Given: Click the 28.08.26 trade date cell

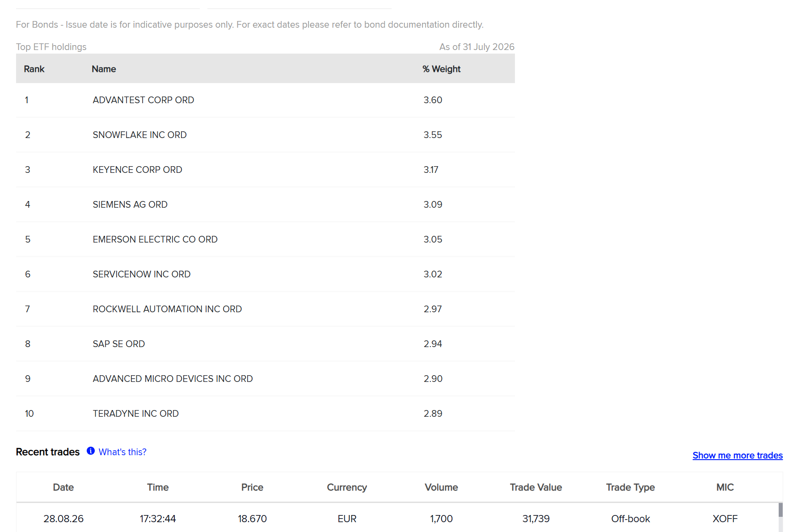Looking at the screenshot, I should (63, 519).
